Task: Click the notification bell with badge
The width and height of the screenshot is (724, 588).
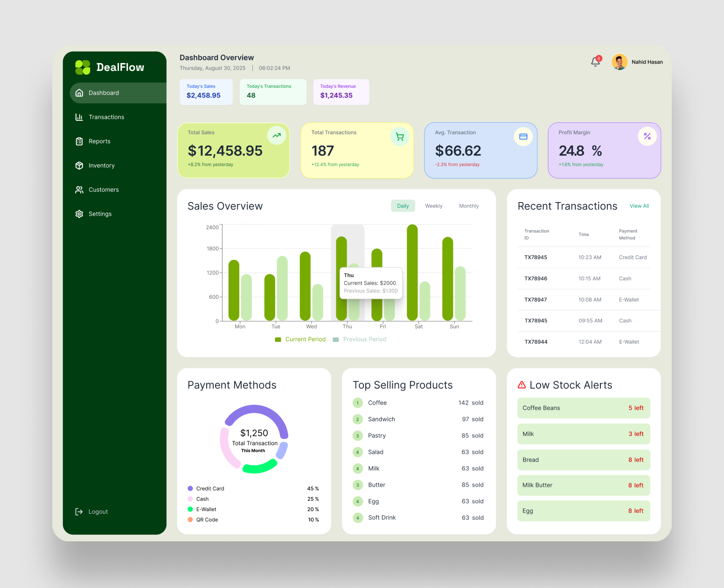Action: click(x=595, y=62)
